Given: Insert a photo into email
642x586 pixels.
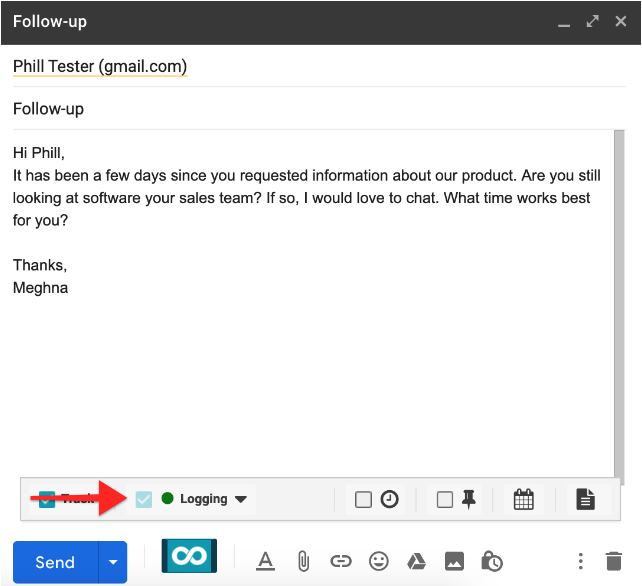Looking at the screenshot, I should pyautogui.click(x=454, y=561).
